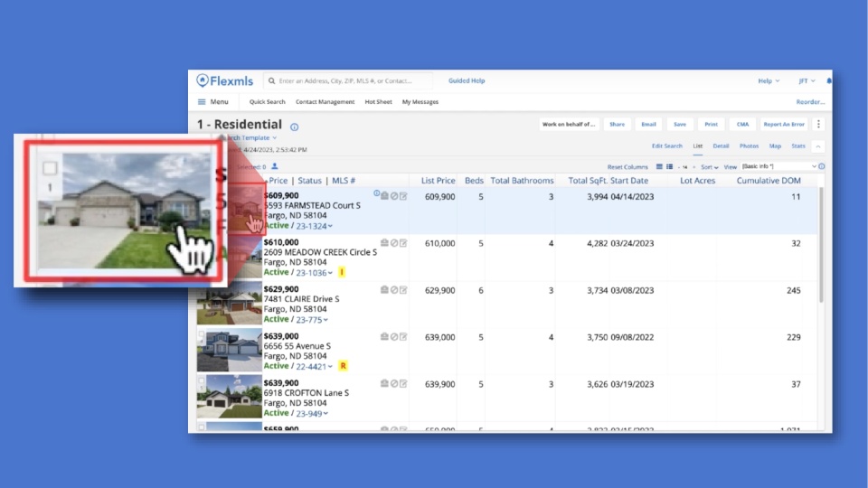Switch to the thumbnail list layout icon

669,166
